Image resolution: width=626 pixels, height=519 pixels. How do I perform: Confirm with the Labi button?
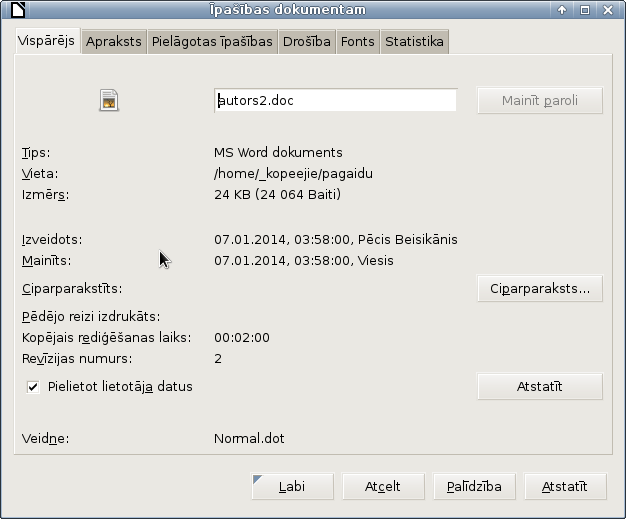point(292,486)
